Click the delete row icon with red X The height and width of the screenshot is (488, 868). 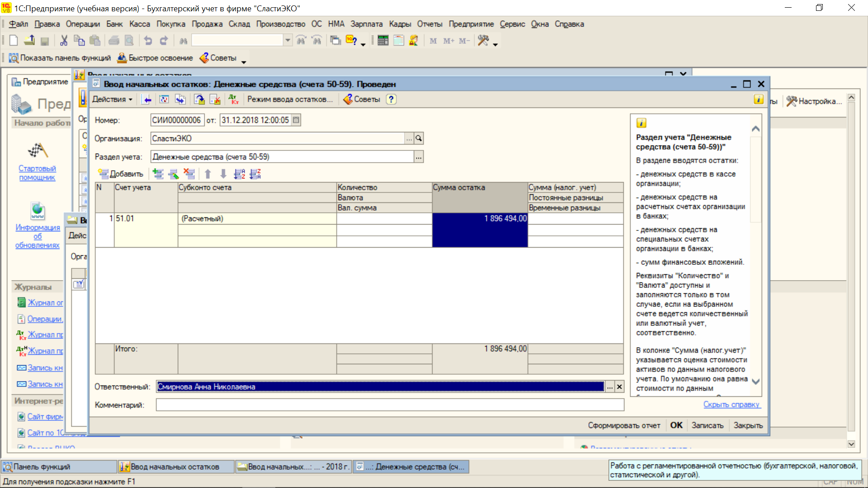coord(189,174)
